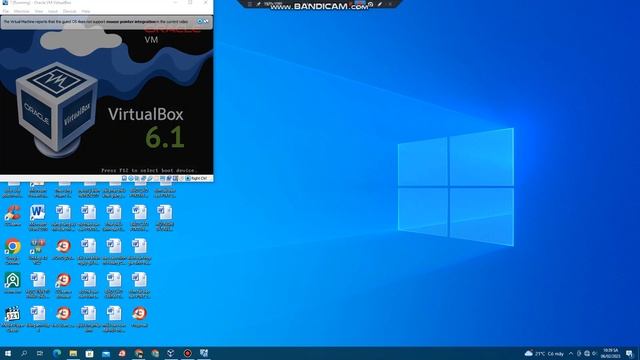Launch Microsoft Edge from the taskbar
Screen dimensions: 640x360
tap(57, 353)
